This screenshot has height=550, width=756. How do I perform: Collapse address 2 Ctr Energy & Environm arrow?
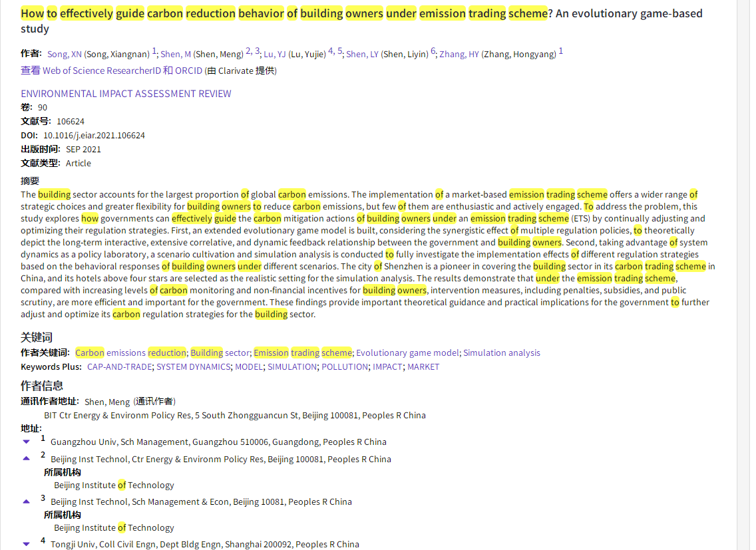[x=26, y=458]
